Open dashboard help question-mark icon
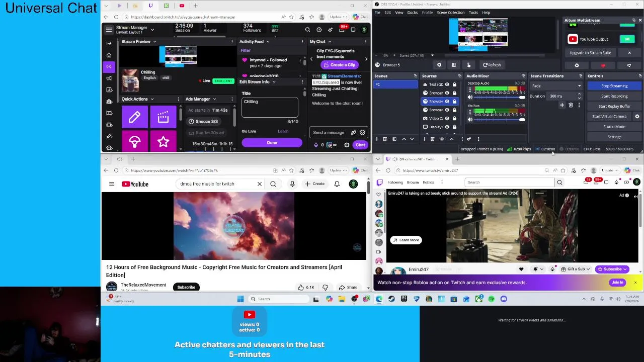The image size is (644, 362). pos(319,30)
